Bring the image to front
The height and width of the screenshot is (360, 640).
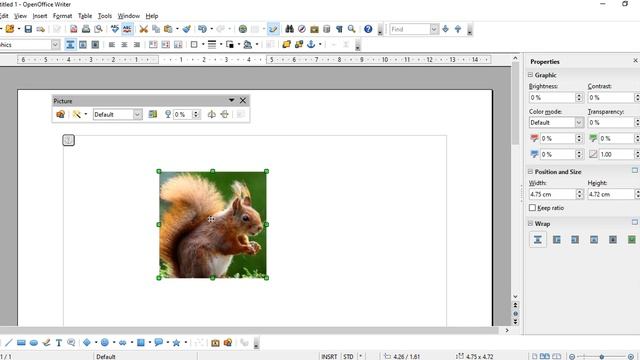(x=286, y=44)
